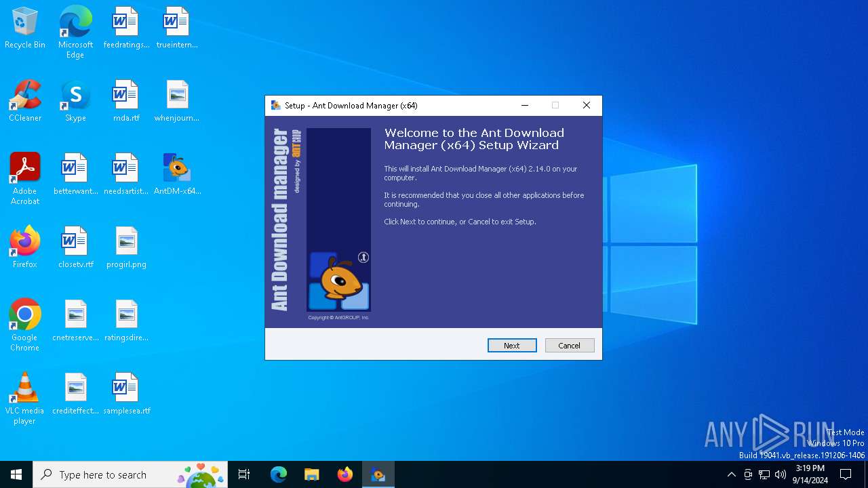Image resolution: width=868 pixels, height=488 pixels.
Task: Open the clock showing 3:19 PM
Action: 810,474
